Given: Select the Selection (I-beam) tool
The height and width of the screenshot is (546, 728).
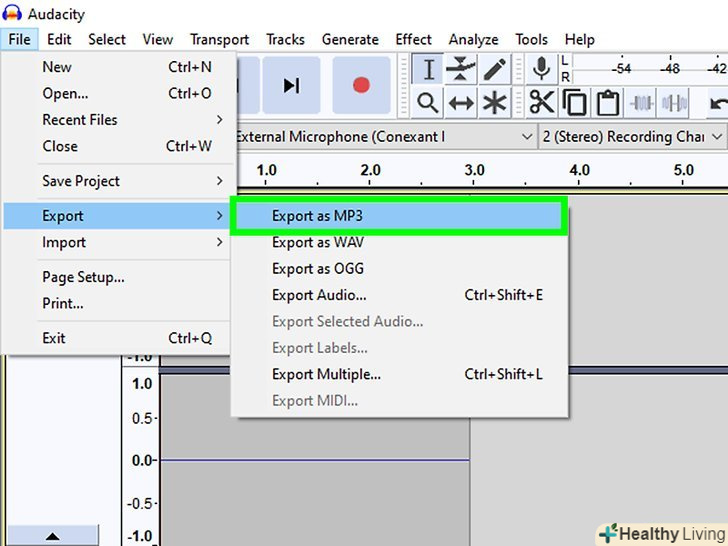Looking at the screenshot, I should (428, 70).
